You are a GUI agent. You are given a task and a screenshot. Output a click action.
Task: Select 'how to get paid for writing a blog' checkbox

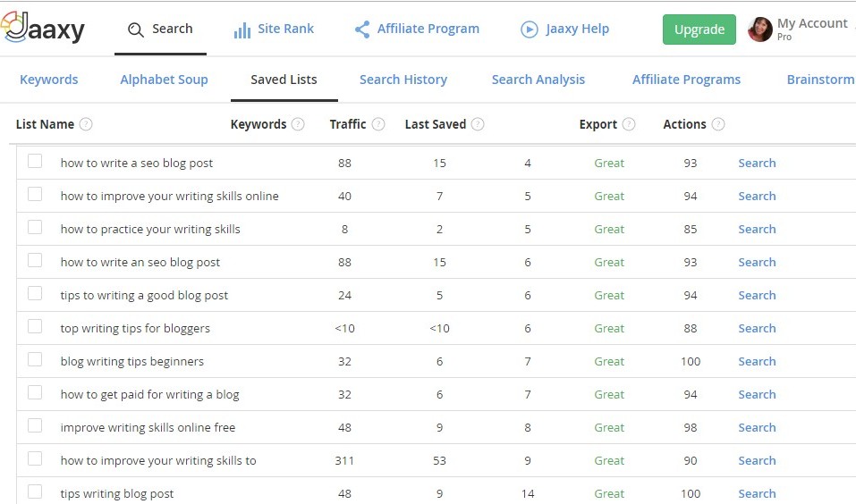click(x=35, y=392)
